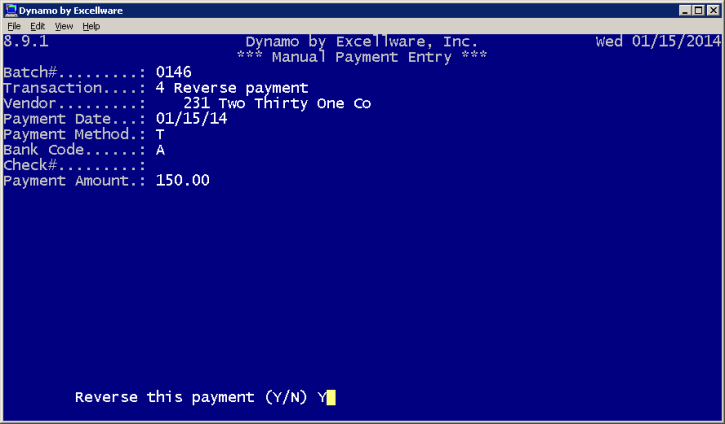The image size is (725, 424).
Task: Click the Batch# value 0146
Action: point(173,72)
